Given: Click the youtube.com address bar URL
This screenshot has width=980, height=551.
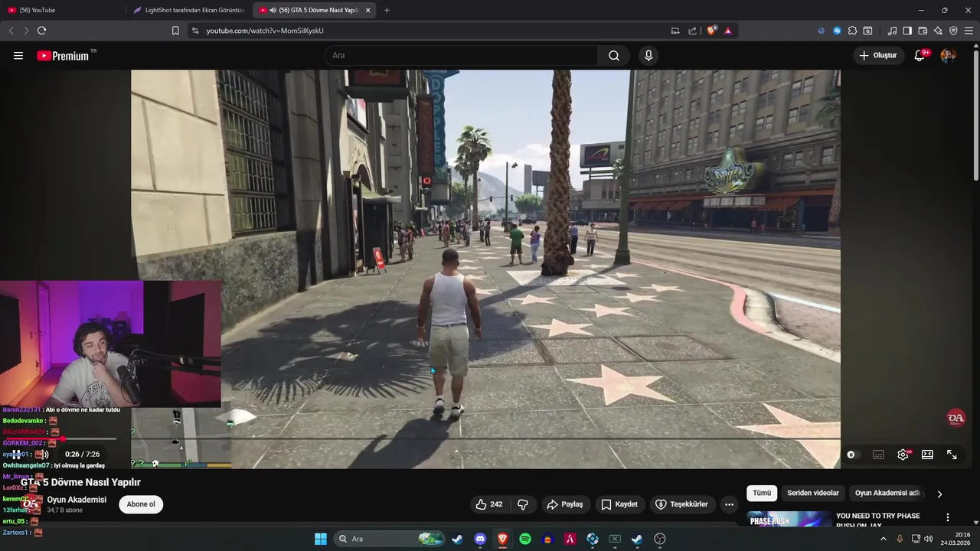Looking at the screenshot, I should pos(265,31).
